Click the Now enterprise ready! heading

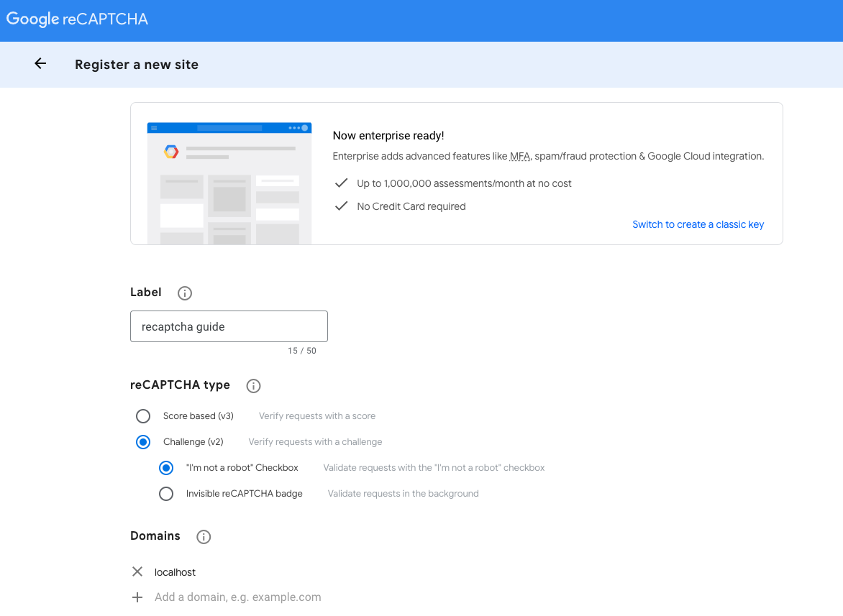click(388, 136)
